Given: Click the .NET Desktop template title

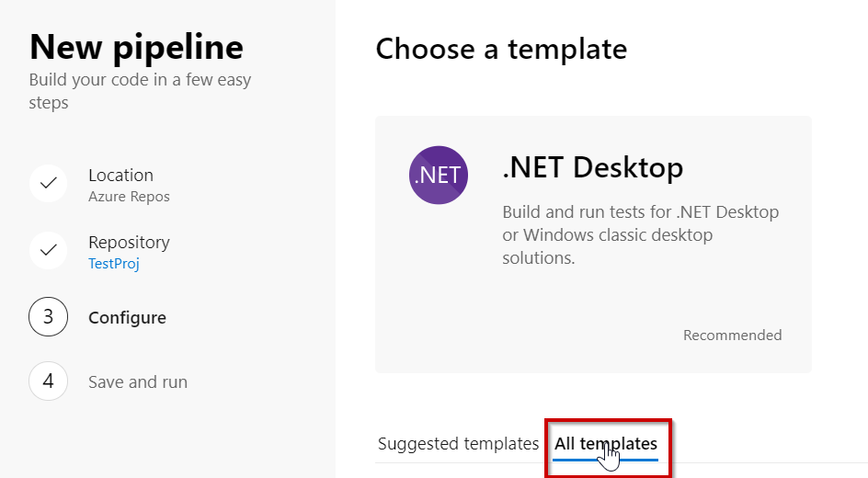Looking at the screenshot, I should pos(592,167).
